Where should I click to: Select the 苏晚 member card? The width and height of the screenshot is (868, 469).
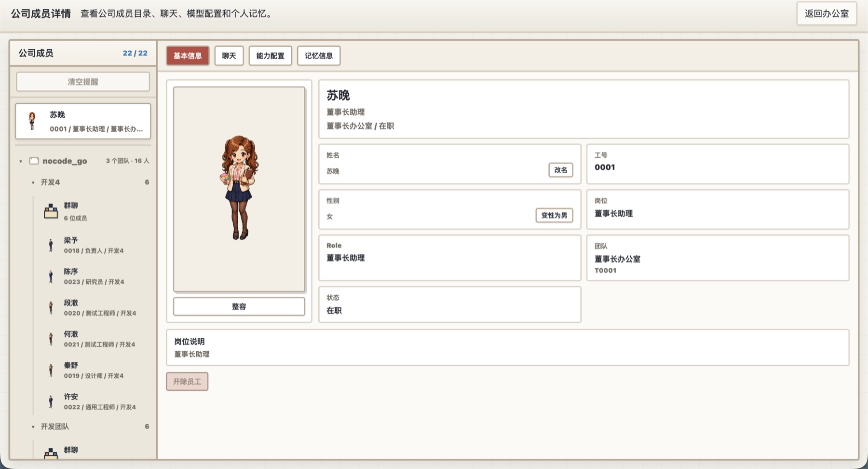point(83,121)
